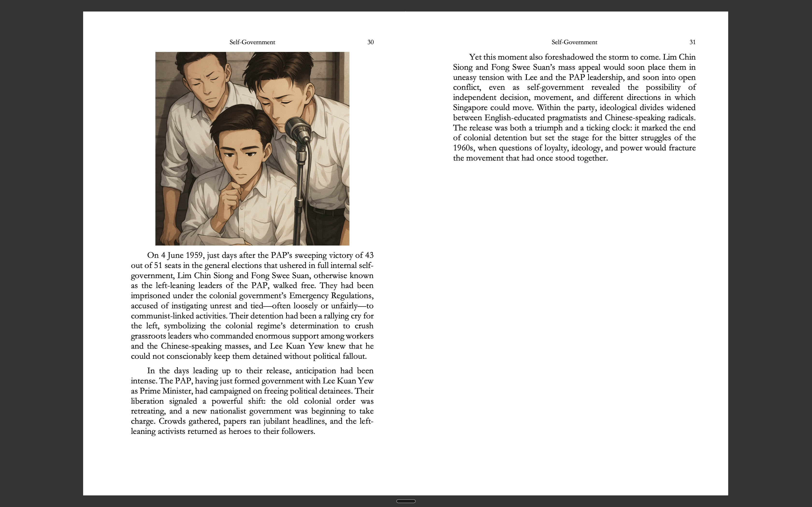Click the paragraph starting 'Yet this moment also'

[x=574, y=107]
